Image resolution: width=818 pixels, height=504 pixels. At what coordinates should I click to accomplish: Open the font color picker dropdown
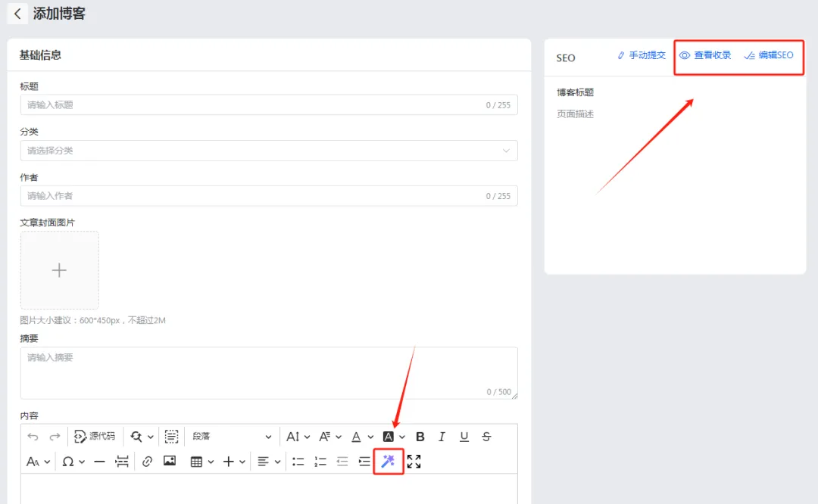click(357, 437)
